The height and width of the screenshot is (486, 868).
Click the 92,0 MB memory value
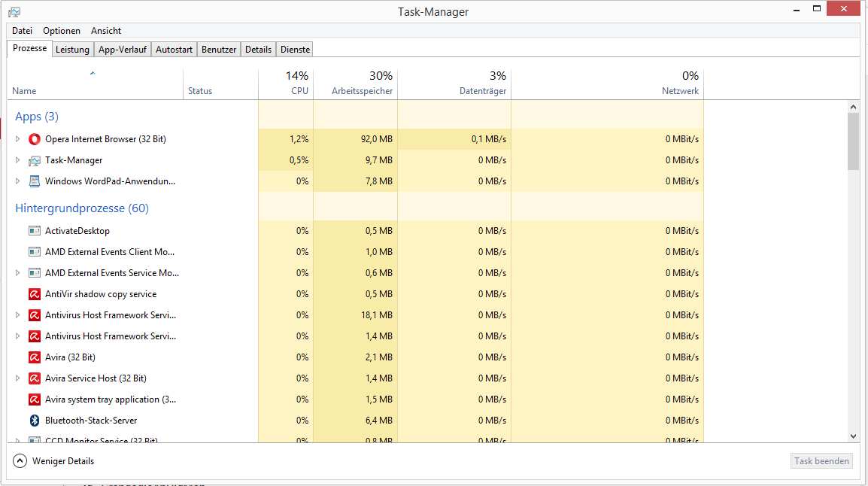376,139
